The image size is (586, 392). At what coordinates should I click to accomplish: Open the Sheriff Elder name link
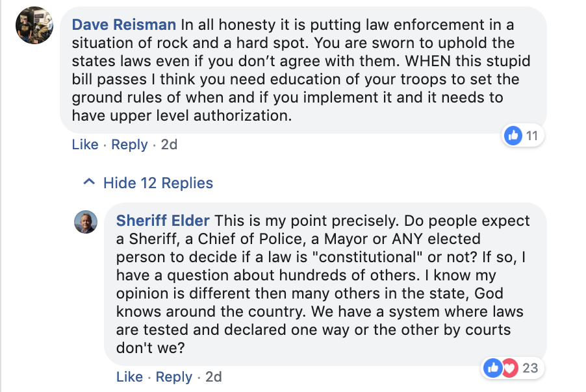pyautogui.click(x=162, y=221)
